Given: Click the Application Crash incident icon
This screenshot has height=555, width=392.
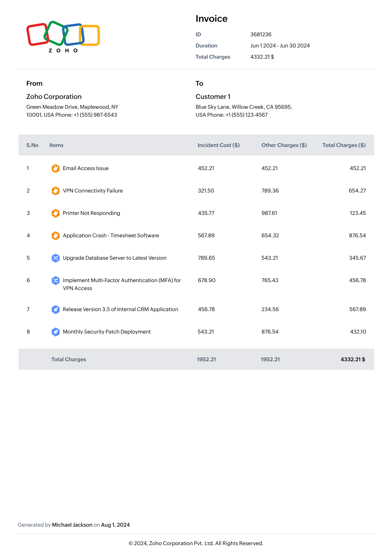Looking at the screenshot, I should coord(56,236).
